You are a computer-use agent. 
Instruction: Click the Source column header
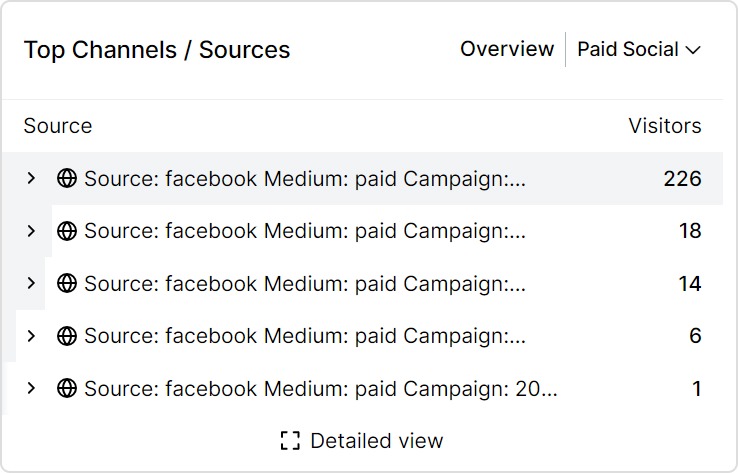coord(58,126)
